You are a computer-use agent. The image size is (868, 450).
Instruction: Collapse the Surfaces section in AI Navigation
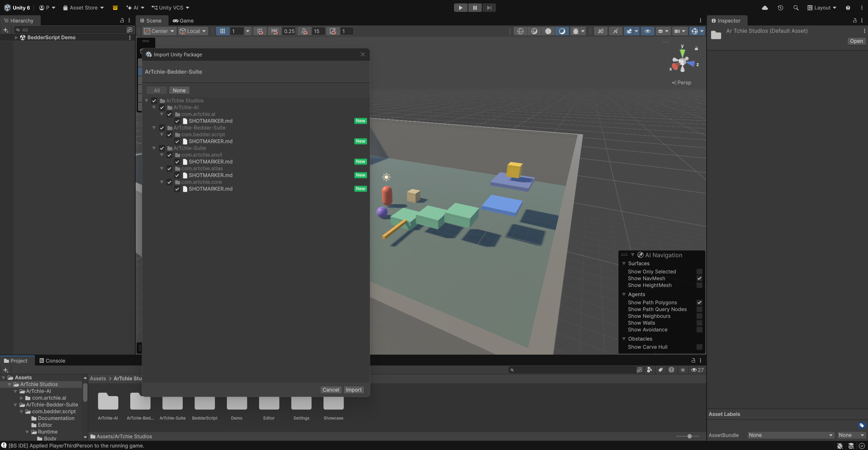(624, 264)
